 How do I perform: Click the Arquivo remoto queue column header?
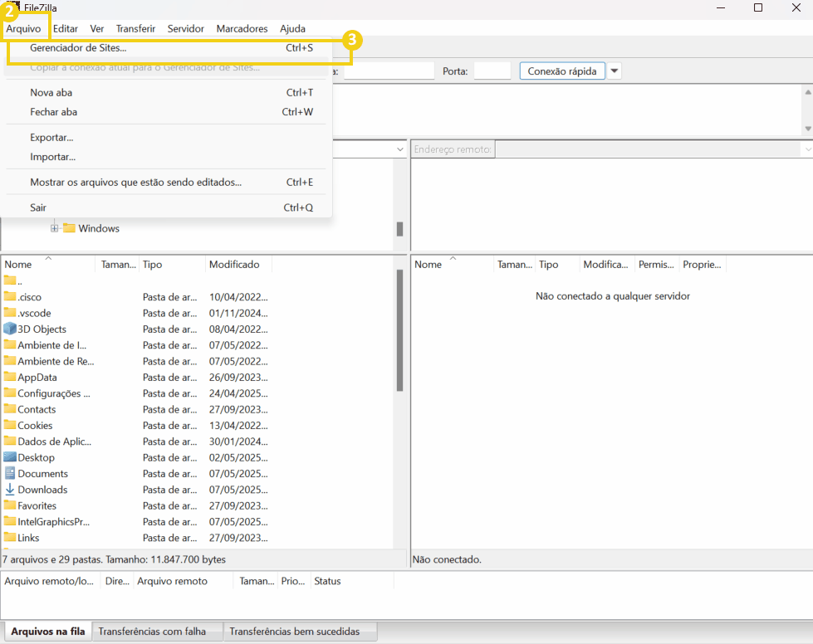[183, 581]
